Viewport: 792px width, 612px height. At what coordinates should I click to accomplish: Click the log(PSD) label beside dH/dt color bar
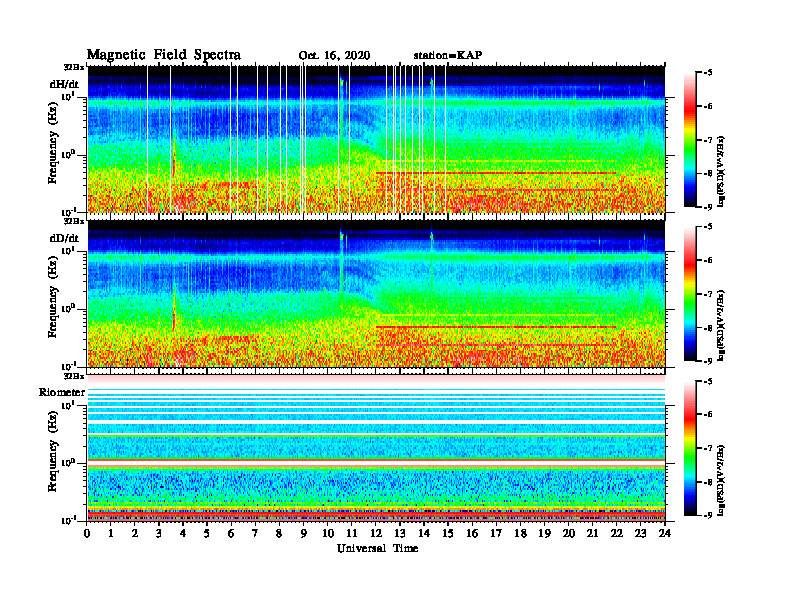coord(721,170)
